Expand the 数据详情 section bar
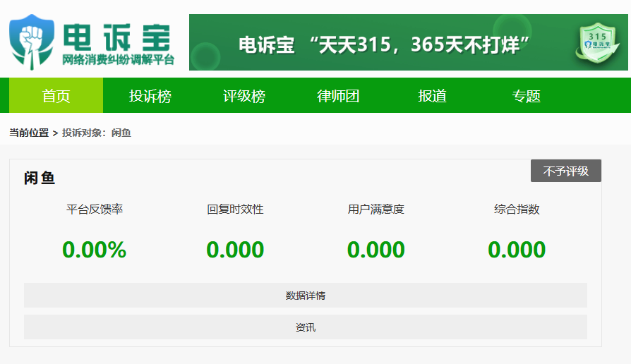The width and height of the screenshot is (631, 364). pyautogui.click(x=306, y=296)
